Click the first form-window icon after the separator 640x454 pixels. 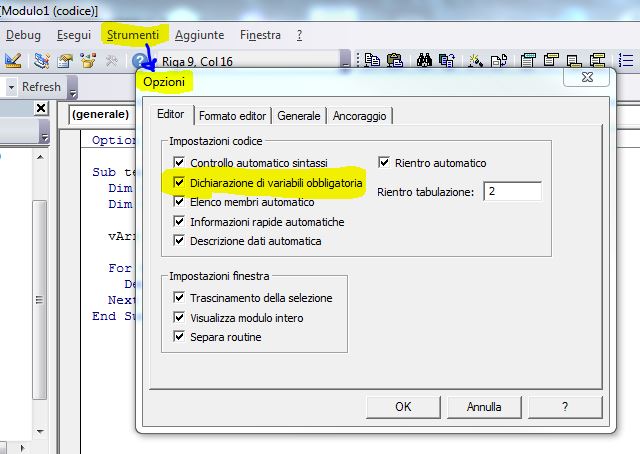coord(528,60)
